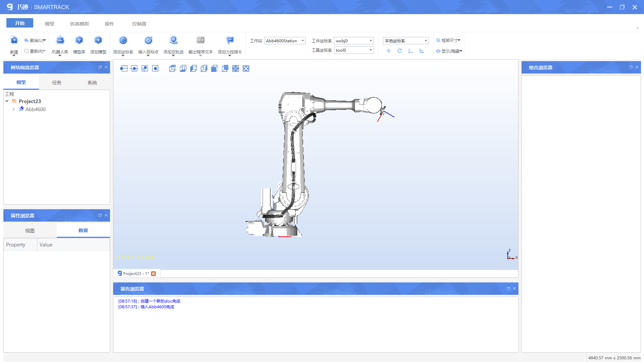Viewport: 644px width, 362px height.
Task: Open the 控制器 ribbon tab
Action: 139,24
